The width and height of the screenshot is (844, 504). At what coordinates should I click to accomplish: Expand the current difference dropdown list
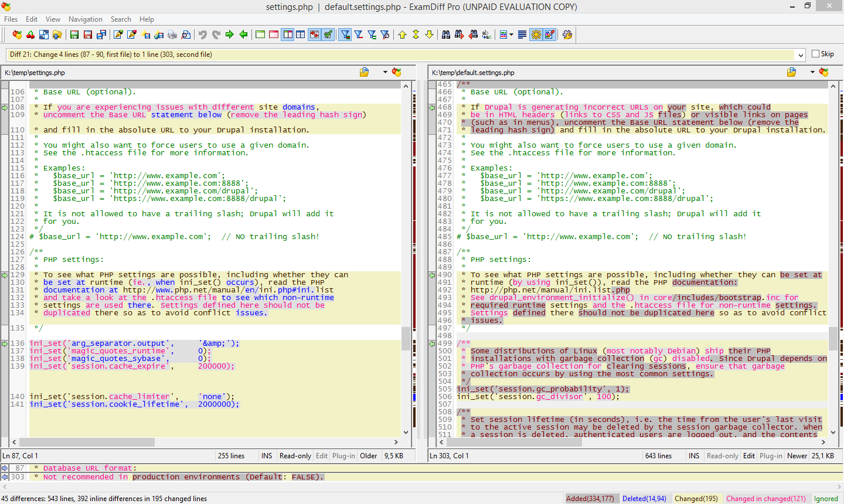point(801,55)
